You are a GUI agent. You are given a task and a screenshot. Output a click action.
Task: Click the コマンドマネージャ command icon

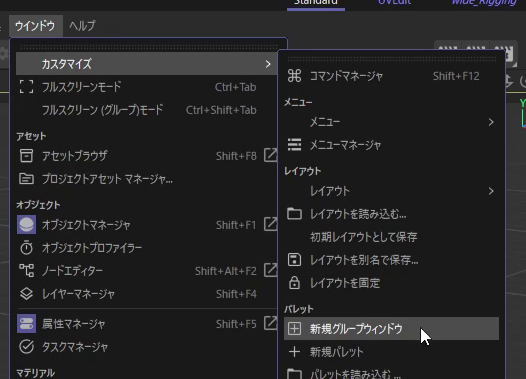(x=295, y=76)
